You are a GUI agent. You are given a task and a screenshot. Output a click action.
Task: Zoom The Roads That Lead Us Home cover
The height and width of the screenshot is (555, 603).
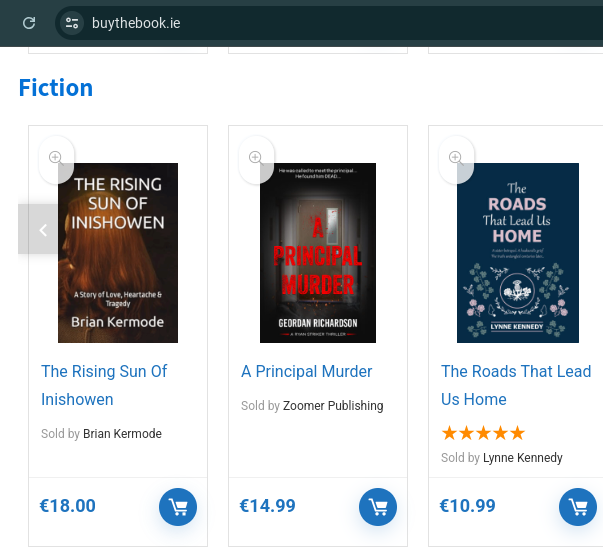tap(456, 158)
